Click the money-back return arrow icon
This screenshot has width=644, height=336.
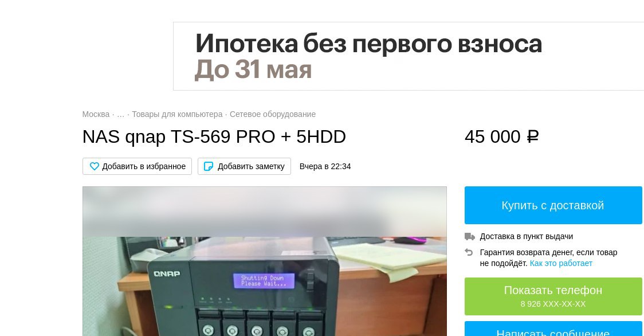click(469, 252)
